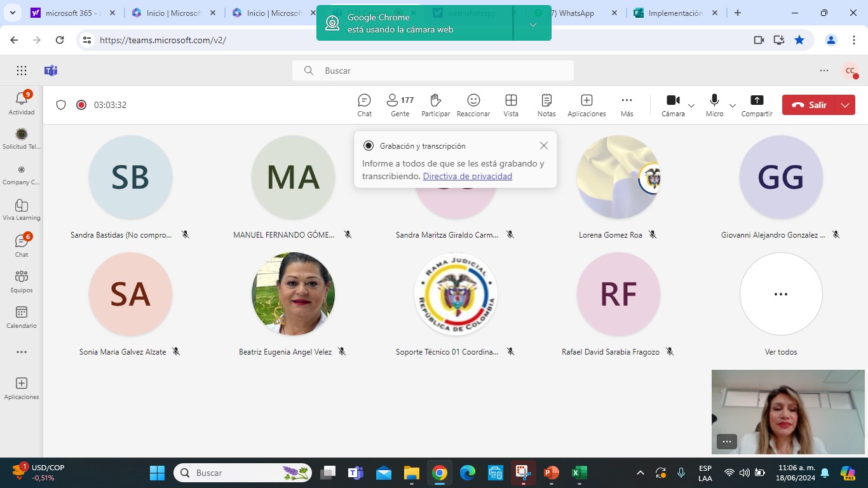868x488 pixels.
Task: Raise hand with Participar button
Action: 435,105
